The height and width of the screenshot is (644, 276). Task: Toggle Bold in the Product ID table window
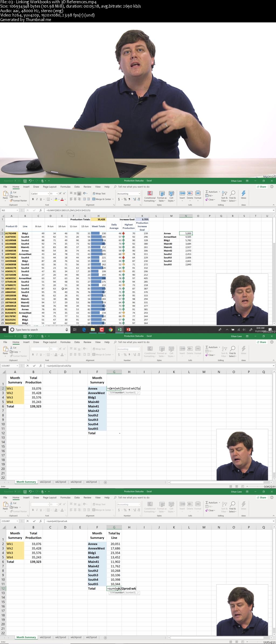click(33, 199)
